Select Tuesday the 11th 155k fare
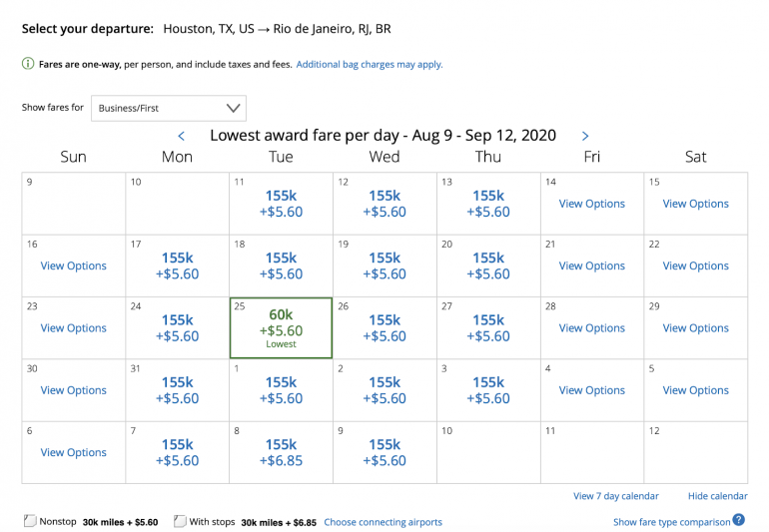Viewport: 769px width, 532px height. point(281,204)
